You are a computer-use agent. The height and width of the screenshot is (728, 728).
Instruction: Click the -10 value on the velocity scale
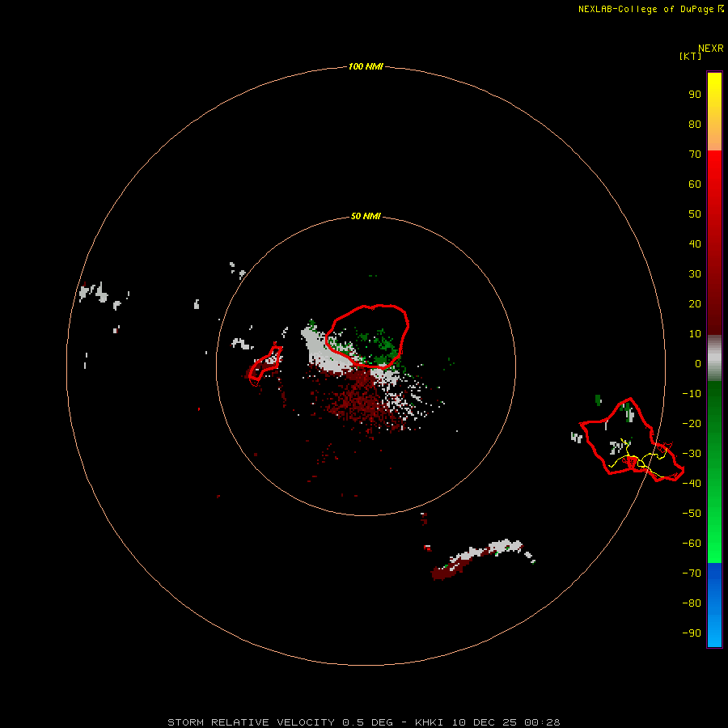pyautogui.click(x=692, y=394)
